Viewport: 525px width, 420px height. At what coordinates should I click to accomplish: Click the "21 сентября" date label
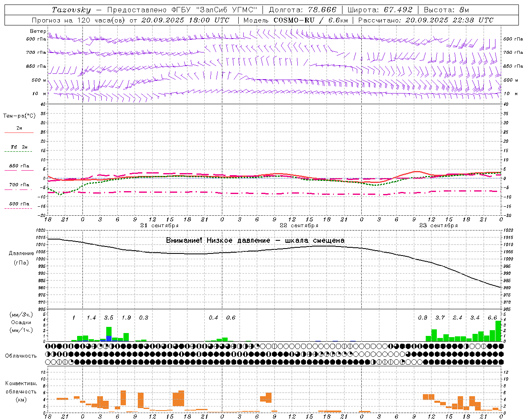pyautogui.click(x=159, y=226)
